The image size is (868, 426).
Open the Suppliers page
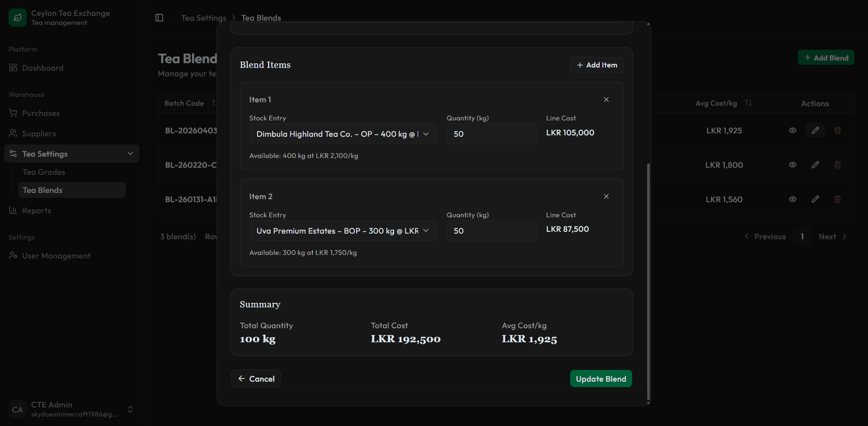(x=38, y=133)
